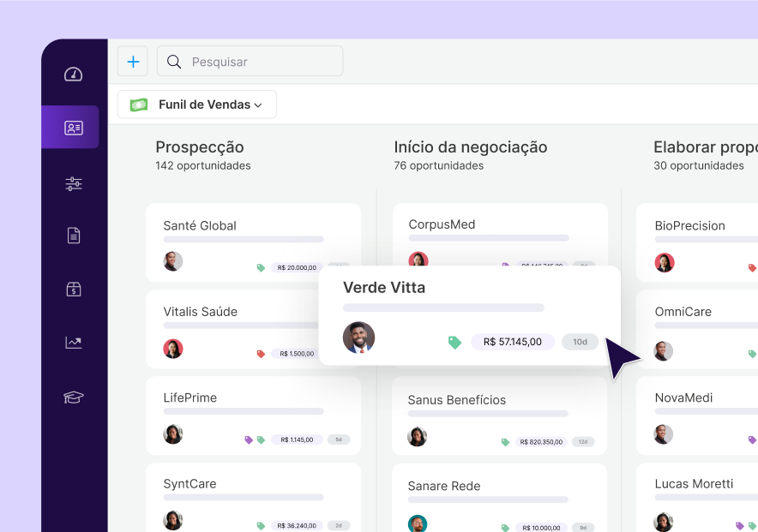Click the 12d badge on Sanus Benefícios card
This screenshot has height=532, width=758.
click(x=583, y=442)
